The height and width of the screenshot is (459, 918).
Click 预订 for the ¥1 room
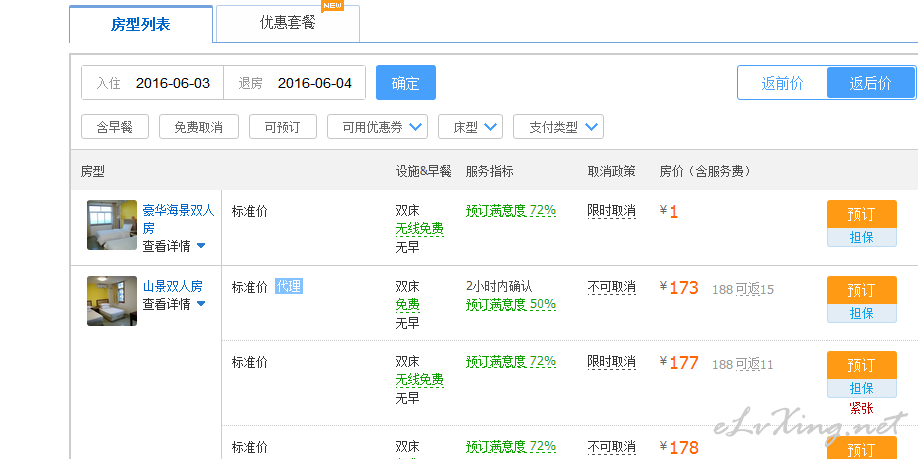[x=861, y=214]
